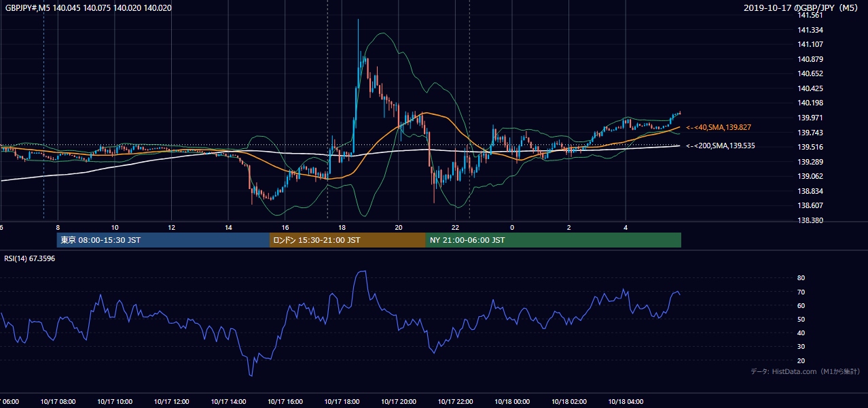Click hour 8 on price chart time axis
Screen dimensions: 868x408
pos(58,227)
